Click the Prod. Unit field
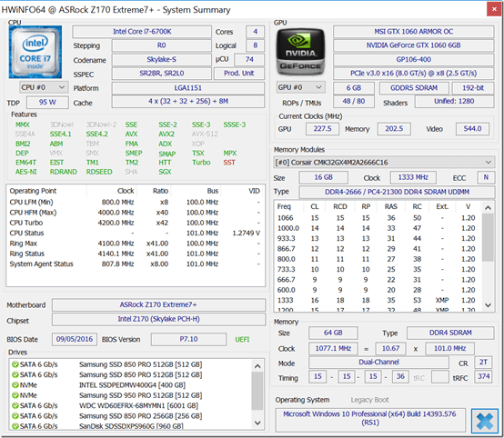This screenshot has width=504, height=438. 239,74
